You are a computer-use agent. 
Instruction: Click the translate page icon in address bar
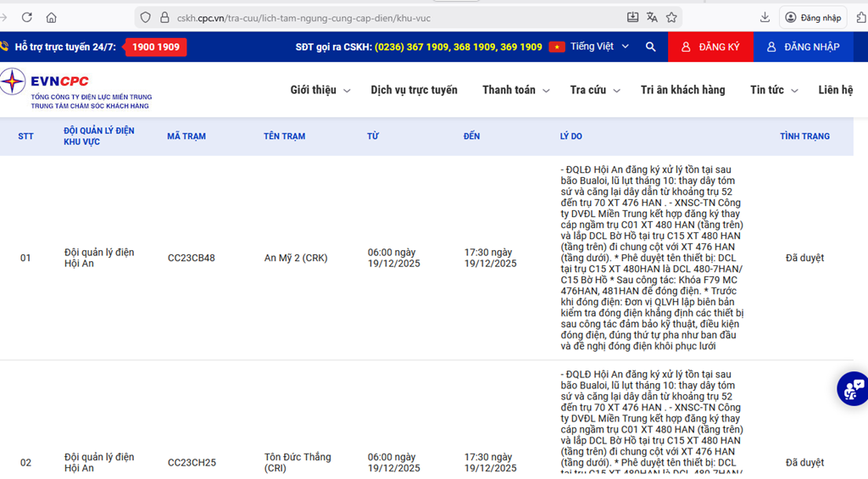(x=652, y=18)
